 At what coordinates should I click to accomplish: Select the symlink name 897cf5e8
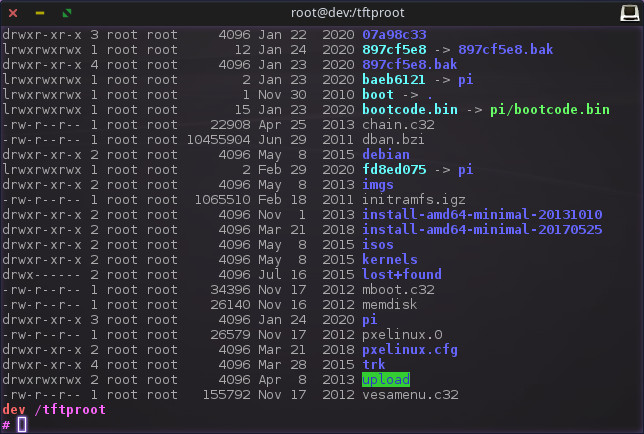click(x=394, y=50)
